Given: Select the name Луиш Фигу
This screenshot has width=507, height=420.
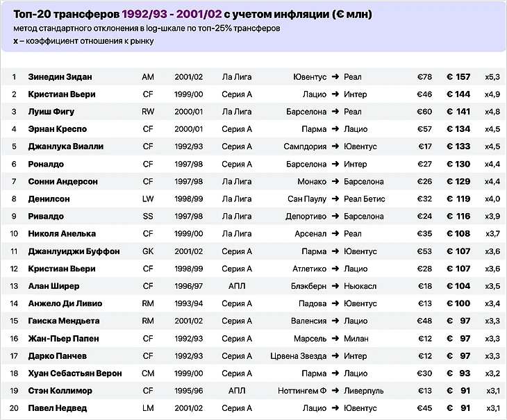Looking at the screenshot, I should click(51, 112).
